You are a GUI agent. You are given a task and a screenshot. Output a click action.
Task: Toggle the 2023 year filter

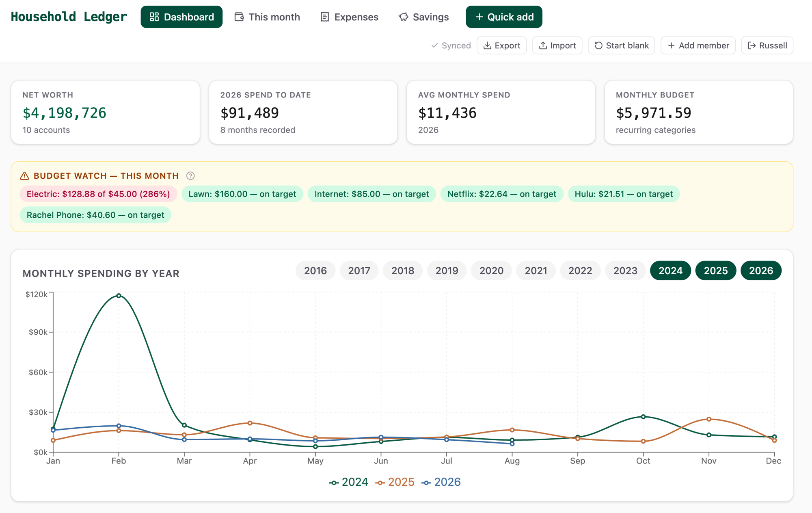pyautogui.click(x=625, y=271)
